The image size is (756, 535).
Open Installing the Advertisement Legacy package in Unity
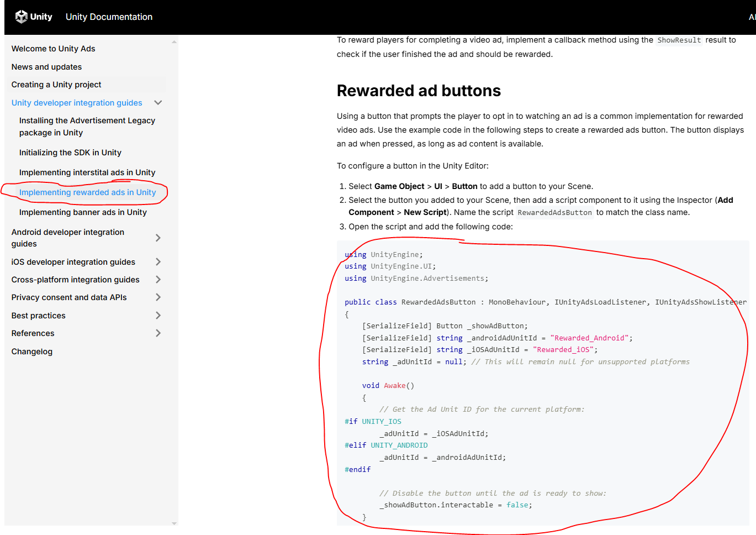tap(87, 127)
